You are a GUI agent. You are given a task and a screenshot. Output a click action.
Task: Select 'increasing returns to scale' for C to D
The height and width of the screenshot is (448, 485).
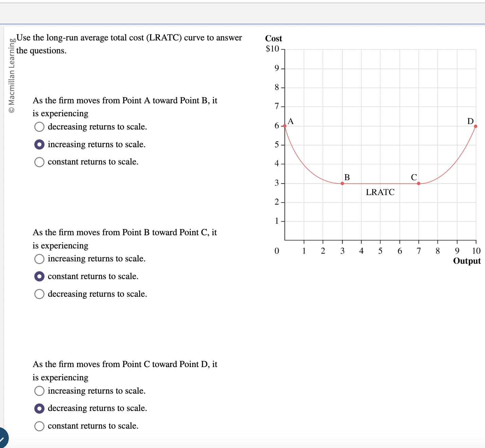point(39,391)
